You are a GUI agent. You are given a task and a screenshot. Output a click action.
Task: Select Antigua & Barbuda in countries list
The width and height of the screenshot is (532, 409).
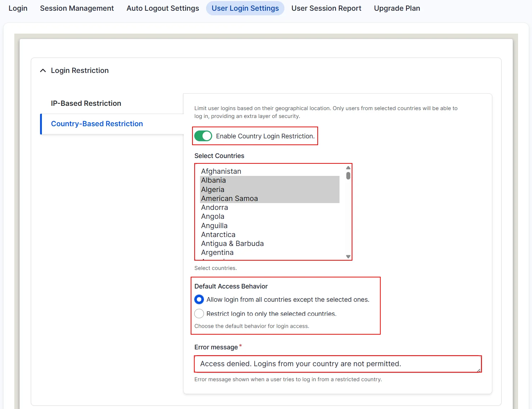270,243
